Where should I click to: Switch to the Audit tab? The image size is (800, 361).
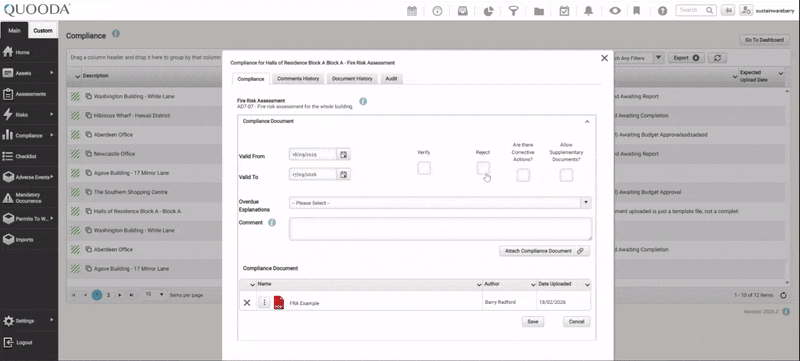(x=391, y=79)
